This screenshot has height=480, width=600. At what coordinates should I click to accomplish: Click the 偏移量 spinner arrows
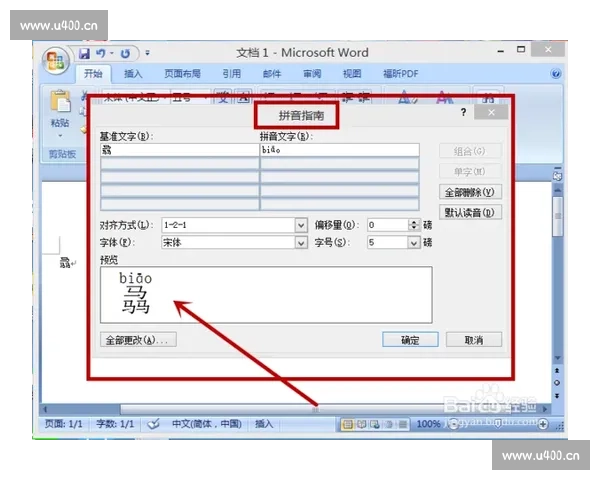[x=413, y=226]
